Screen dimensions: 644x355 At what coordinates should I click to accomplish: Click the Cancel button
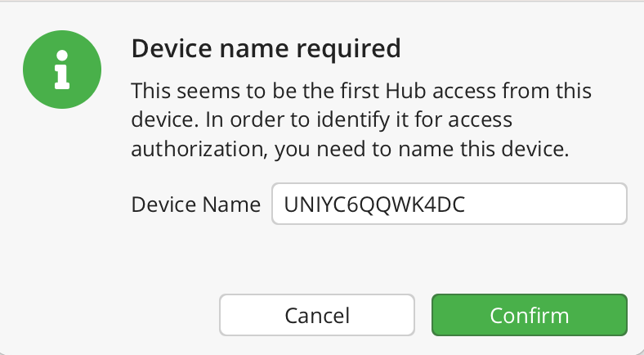(x=317, y=315)
